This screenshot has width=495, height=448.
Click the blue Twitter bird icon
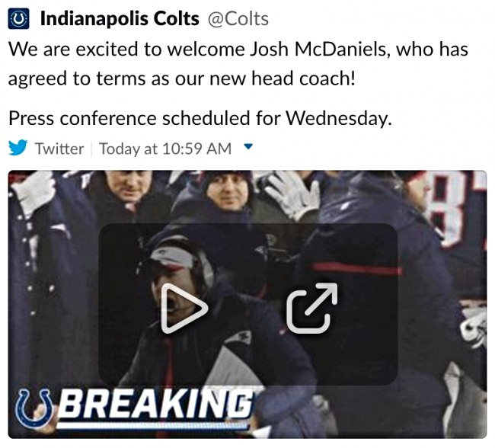pos(18,148)
